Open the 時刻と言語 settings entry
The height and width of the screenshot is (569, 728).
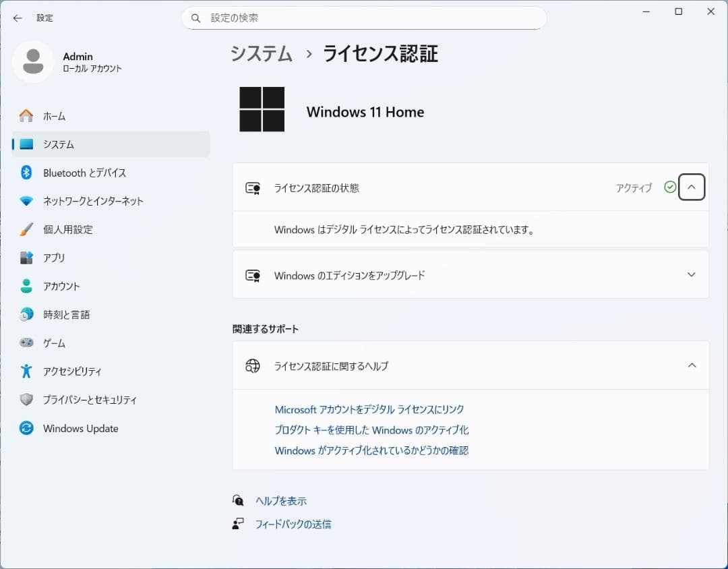26,314
